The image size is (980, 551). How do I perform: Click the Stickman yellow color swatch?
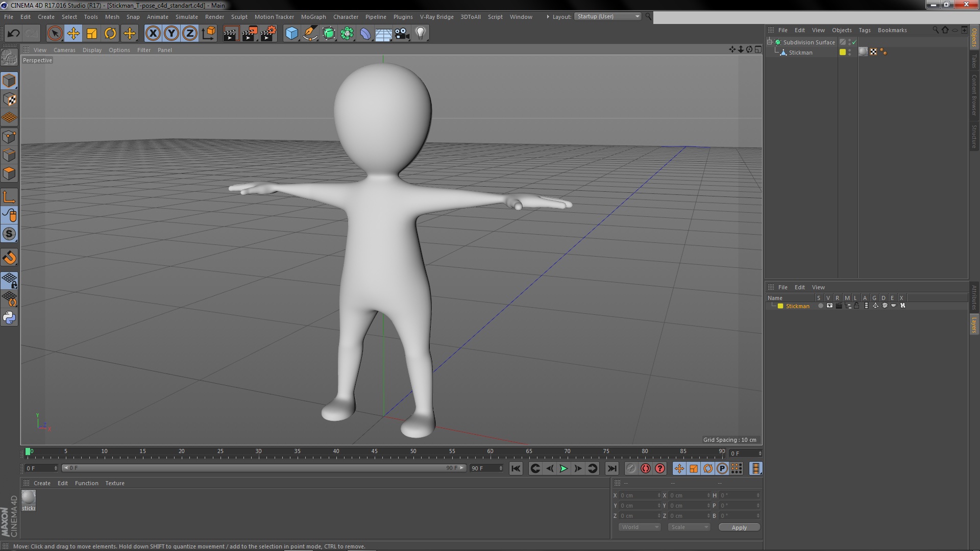843,52
